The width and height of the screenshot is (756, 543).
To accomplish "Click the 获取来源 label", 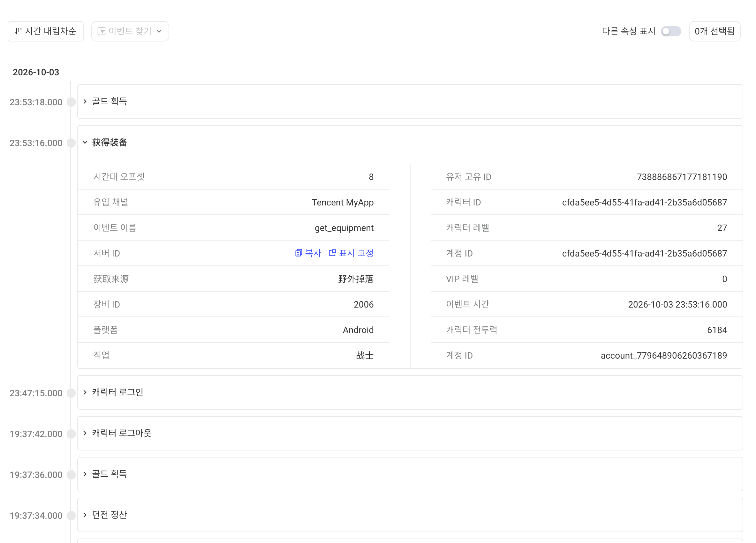I will tap(111, 279).
